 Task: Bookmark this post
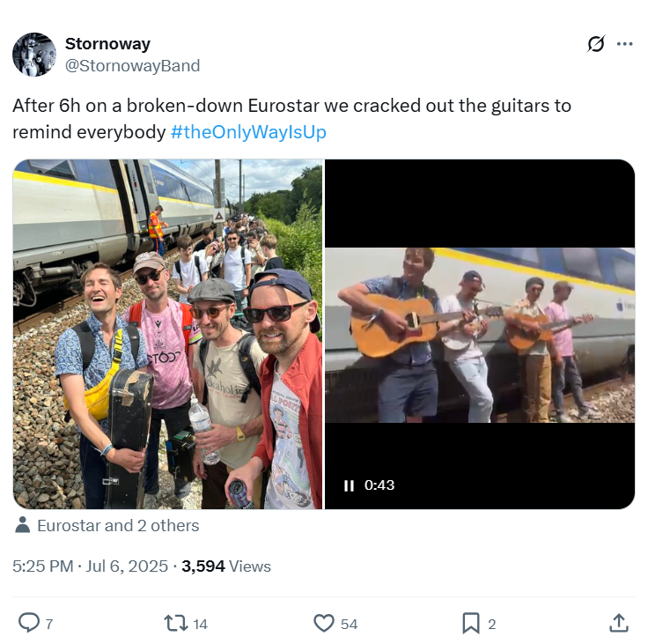[x=471, y=623]
